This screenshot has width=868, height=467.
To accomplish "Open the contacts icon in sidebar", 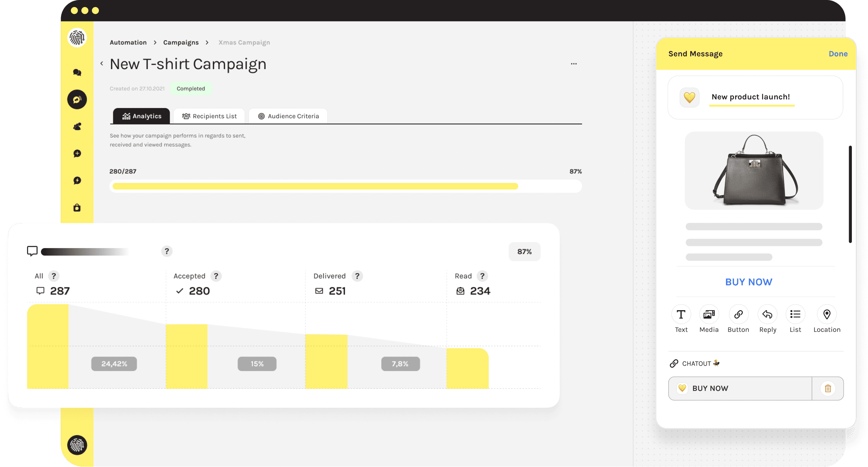I will click(x=77, y=127).
